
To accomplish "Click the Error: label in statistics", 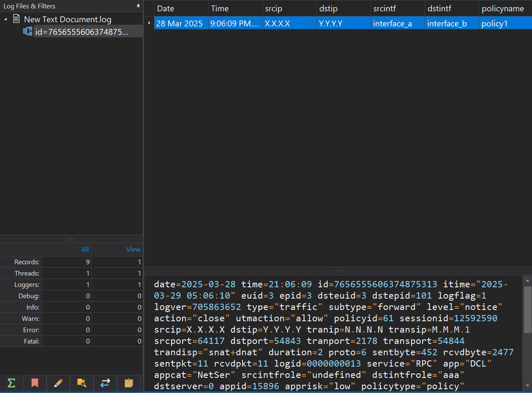I will [31, 330].
